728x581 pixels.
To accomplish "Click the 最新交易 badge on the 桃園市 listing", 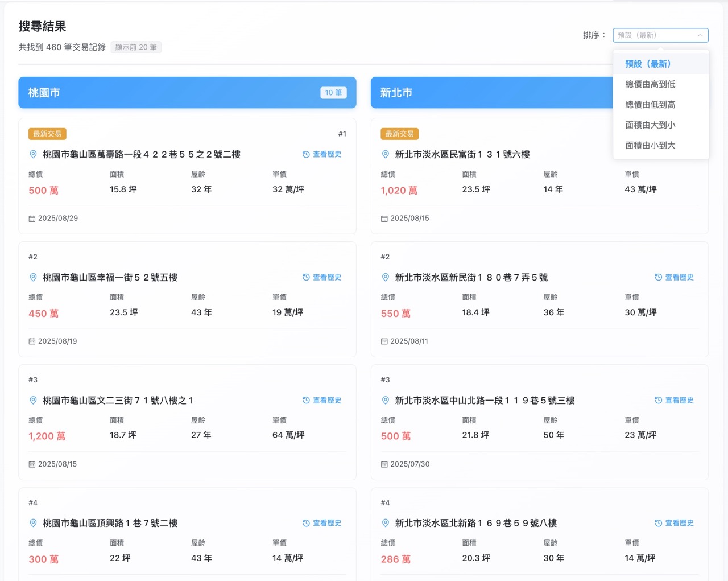I will coord(47,134).
